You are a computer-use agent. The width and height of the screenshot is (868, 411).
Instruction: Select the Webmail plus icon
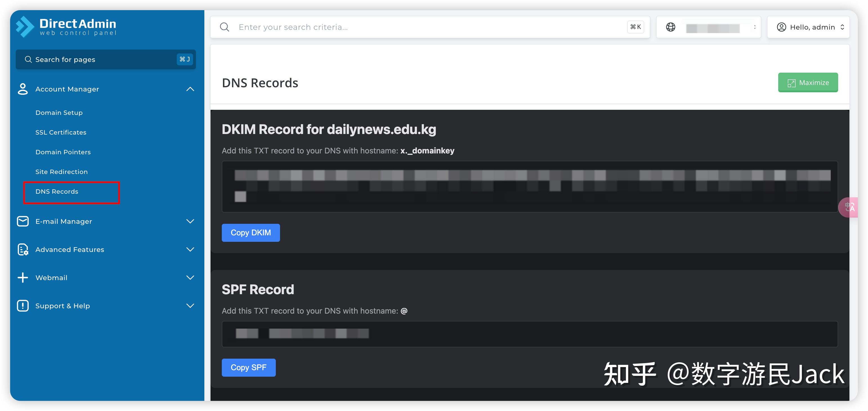pyautogui.click(x=22, y=277)
